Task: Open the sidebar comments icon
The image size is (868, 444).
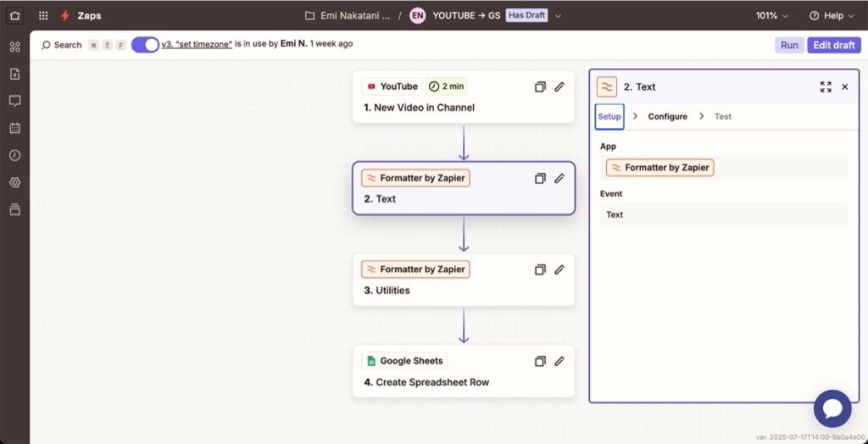Action: click(x=15, y=102)
